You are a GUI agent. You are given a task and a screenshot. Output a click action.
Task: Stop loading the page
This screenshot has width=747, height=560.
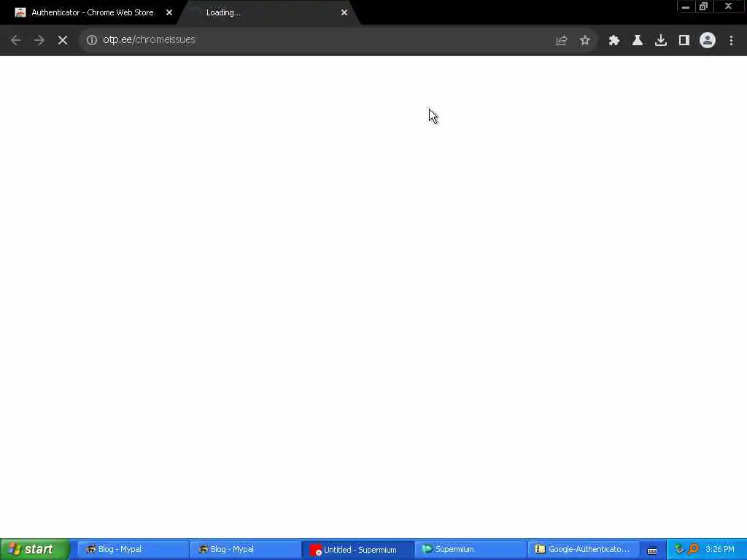click(x=63, y=40)
